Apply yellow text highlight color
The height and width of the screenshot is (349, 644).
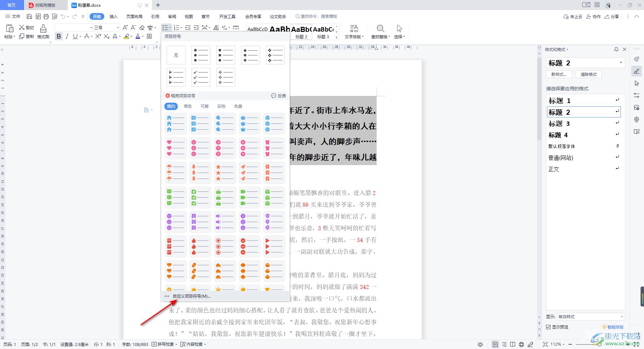tap(126, 36)
